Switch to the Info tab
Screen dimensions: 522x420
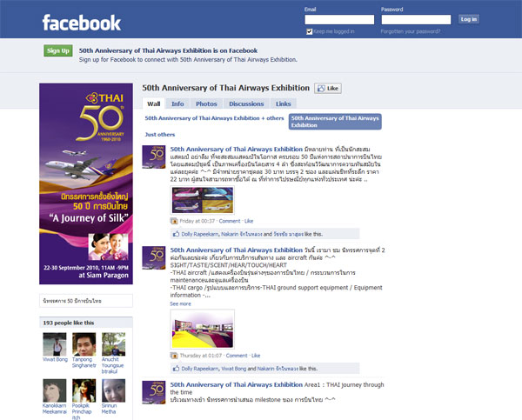177,103
